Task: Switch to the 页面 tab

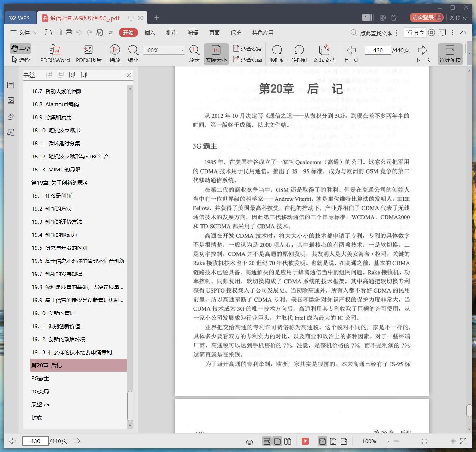Action: pyautogui.click(x=214, y=32)
